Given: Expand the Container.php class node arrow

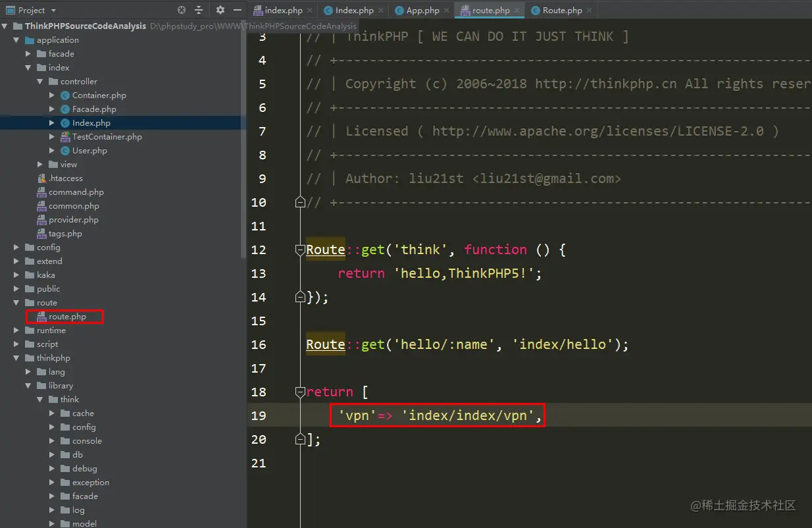Looking at the screenshot, I should 52,95.
